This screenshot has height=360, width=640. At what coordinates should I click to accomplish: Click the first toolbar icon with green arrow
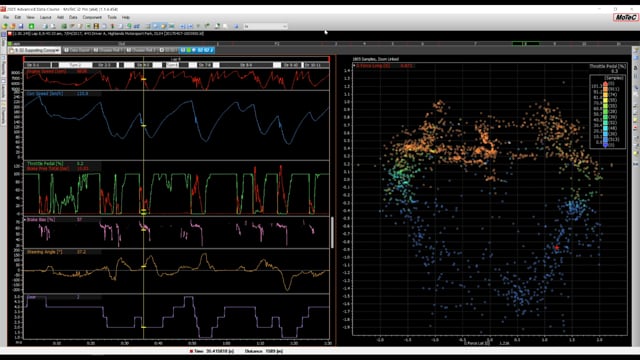(x=4, y=26)
